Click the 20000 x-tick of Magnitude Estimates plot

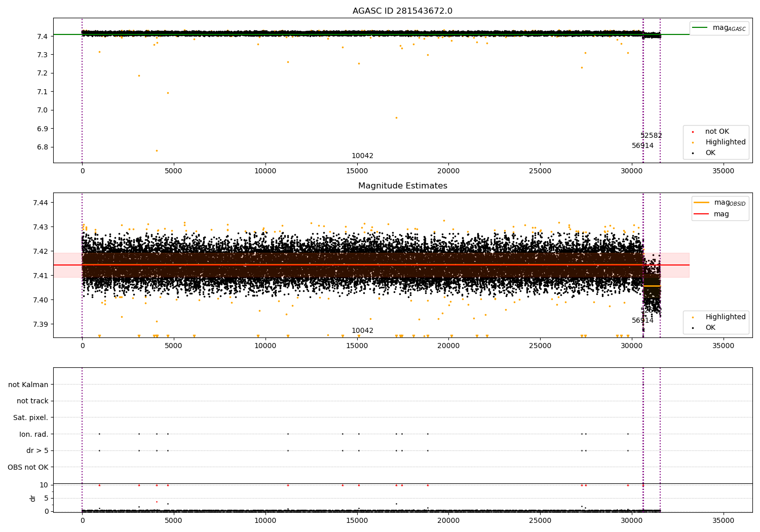tap(449, 346)
